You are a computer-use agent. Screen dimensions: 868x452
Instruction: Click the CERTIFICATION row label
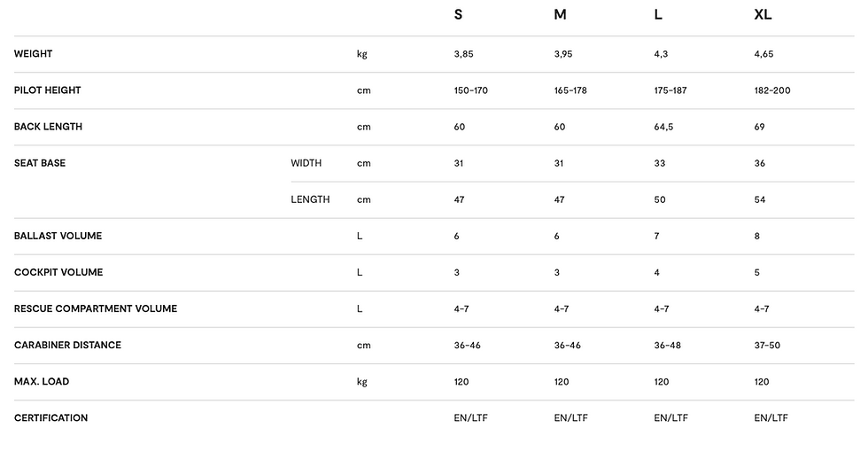pyautogui.click(x=50, y=417)
